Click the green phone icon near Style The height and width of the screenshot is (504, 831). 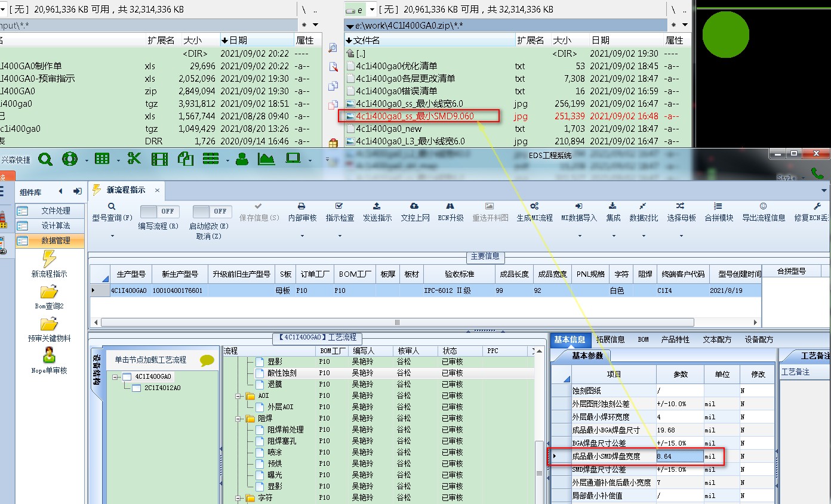point(817,174)
